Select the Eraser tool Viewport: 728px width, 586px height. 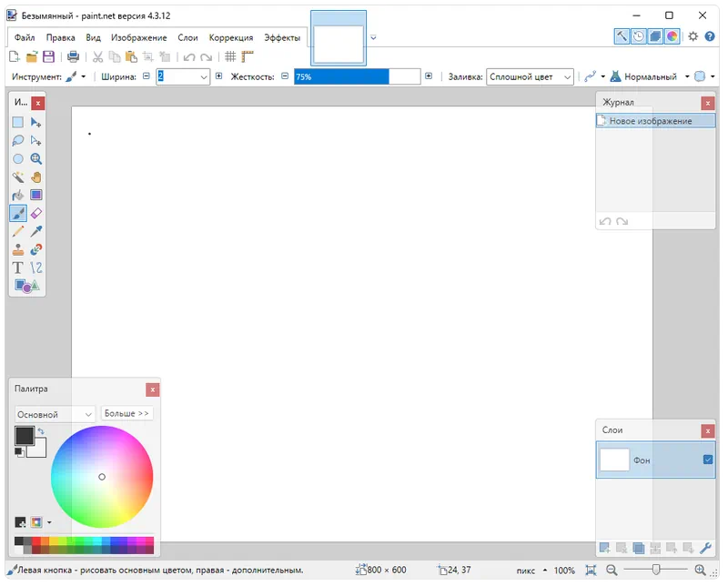[x=35, y=213]
